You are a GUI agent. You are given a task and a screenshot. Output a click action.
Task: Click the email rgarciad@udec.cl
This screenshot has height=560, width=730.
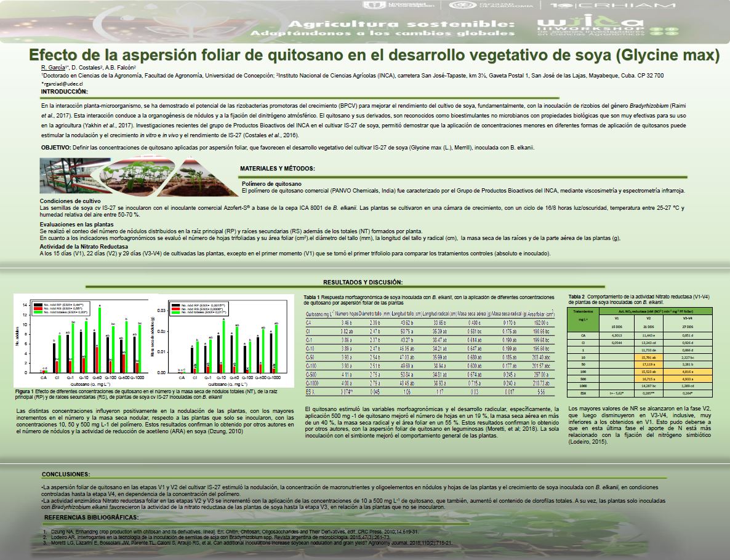coord(62,84)
